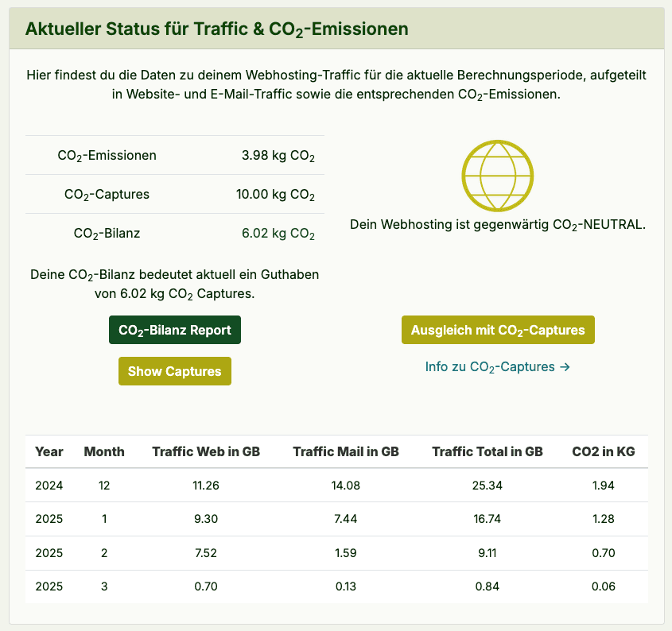Select the table row for December 2024

point(334,485)
